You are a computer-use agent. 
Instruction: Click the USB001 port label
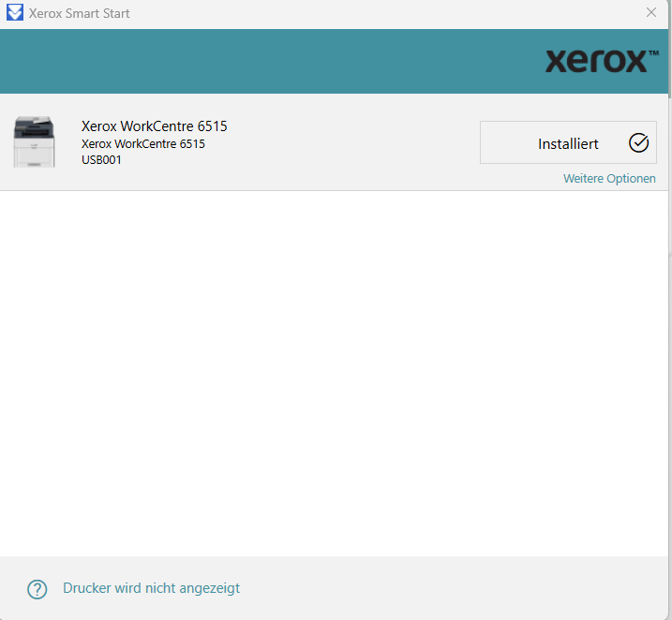tap(101, 160)
